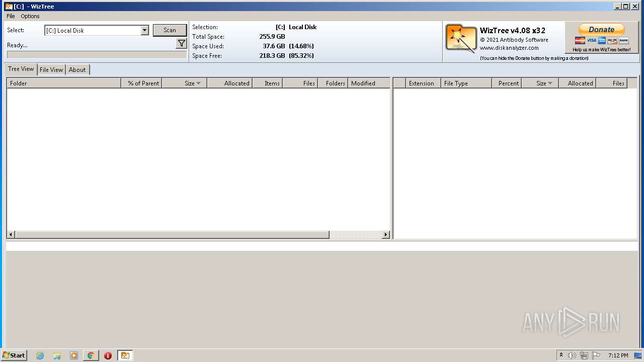Open Google Chrome from taskbar

click(x=91, y=355)
